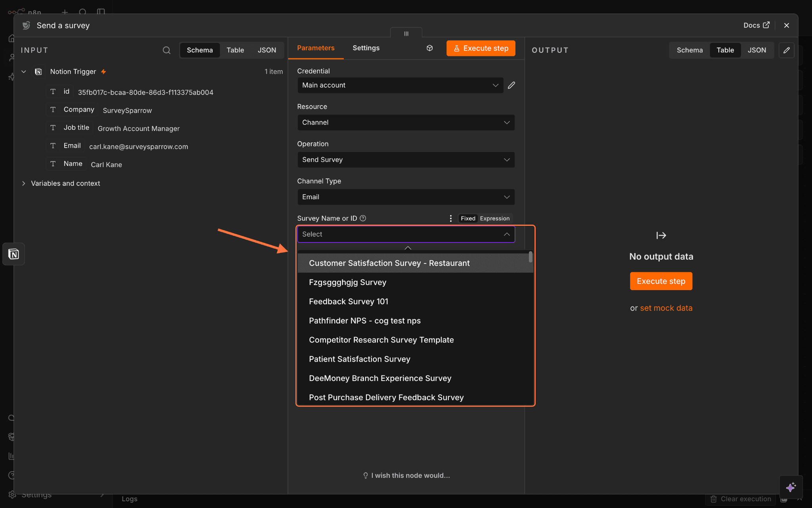Switch output view to Schema

point(689,50)
